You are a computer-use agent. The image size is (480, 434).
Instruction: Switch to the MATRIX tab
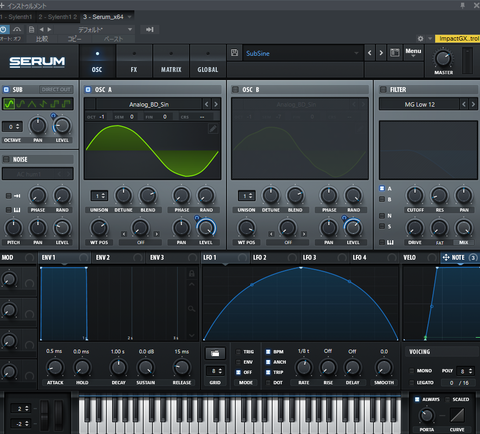pos(171,62)
